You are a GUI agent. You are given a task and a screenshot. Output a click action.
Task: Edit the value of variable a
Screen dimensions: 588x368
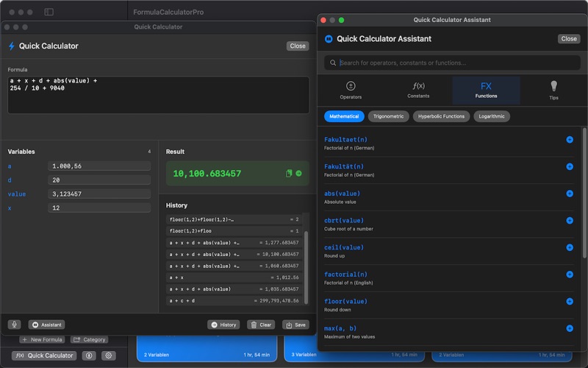pos(99,166)
